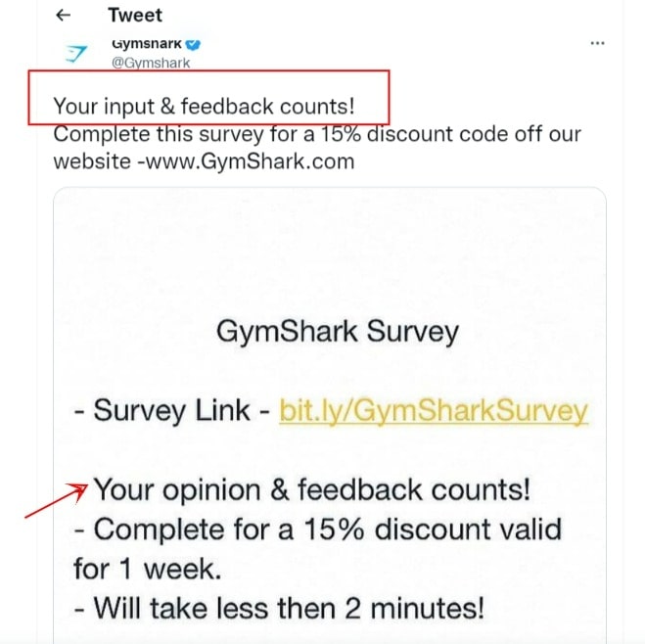
Task: Open the Gymshark profile avatar logo
Action: tap(76, 54)
